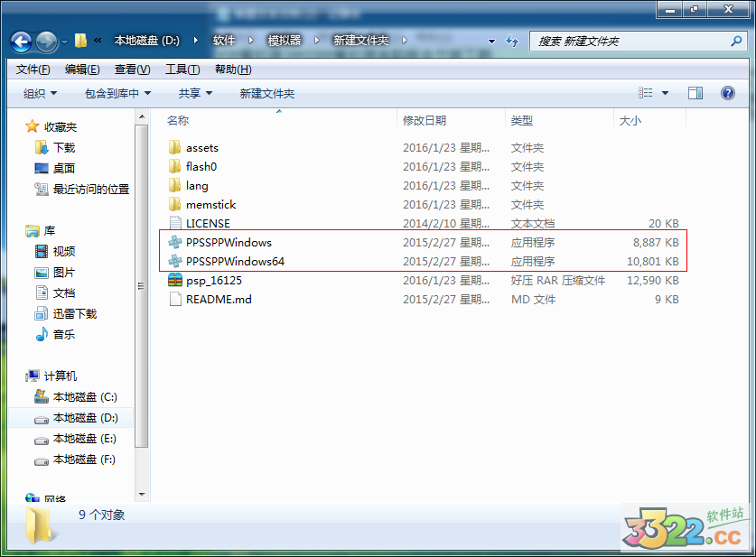
Task: Open 图片 library
Action: [55, 273]
